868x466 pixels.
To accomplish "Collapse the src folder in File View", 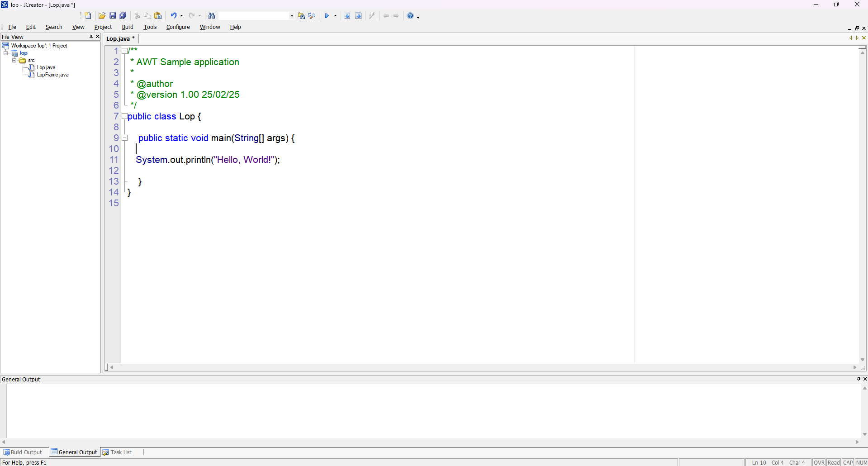I will coord(14,60).
